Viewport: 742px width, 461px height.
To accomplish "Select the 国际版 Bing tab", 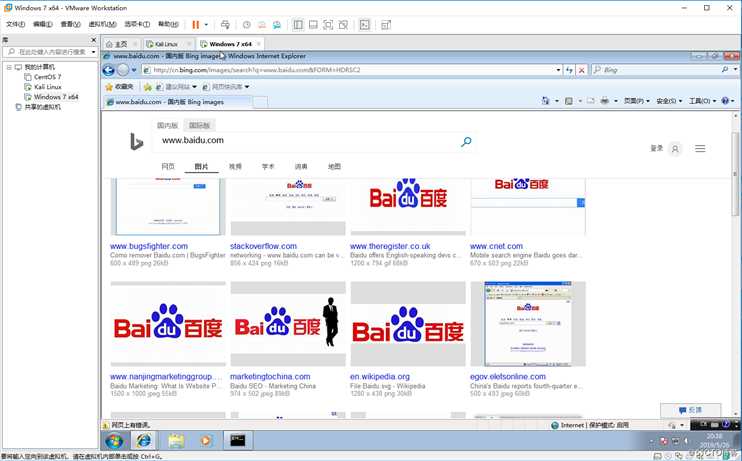I will [199, 125].
